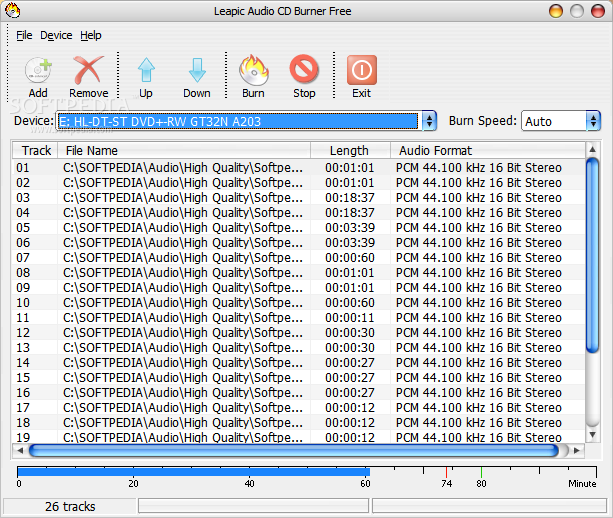Open the Help menu
This screenshot has width=613, height=518.
pos(91,35)
